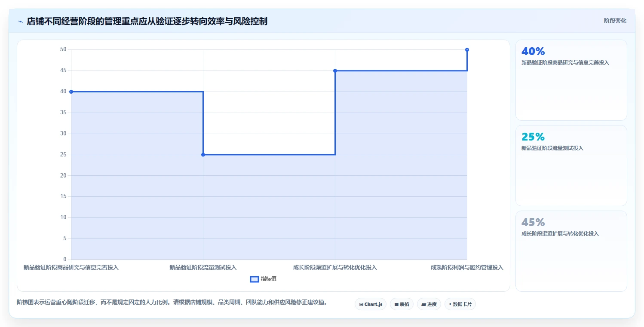Image resolution: width=644 pixels, height=327 pixels.
Task: Click the y-axis tick label 35
Action: pyautogui.click(x=63, y=113)
